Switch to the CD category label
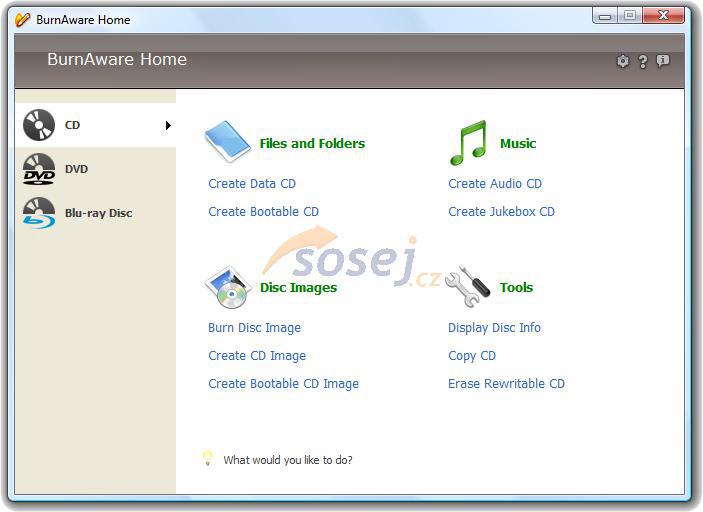Viewport: 703px width, 512px height. pyautogui.click(x=72, y=125)
